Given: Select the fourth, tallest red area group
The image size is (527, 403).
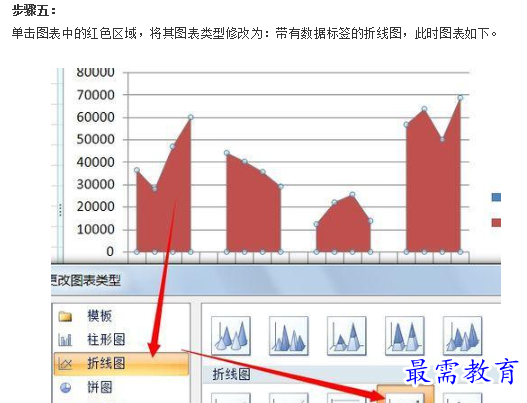Looking at the screenshot, I should [433, 188].
